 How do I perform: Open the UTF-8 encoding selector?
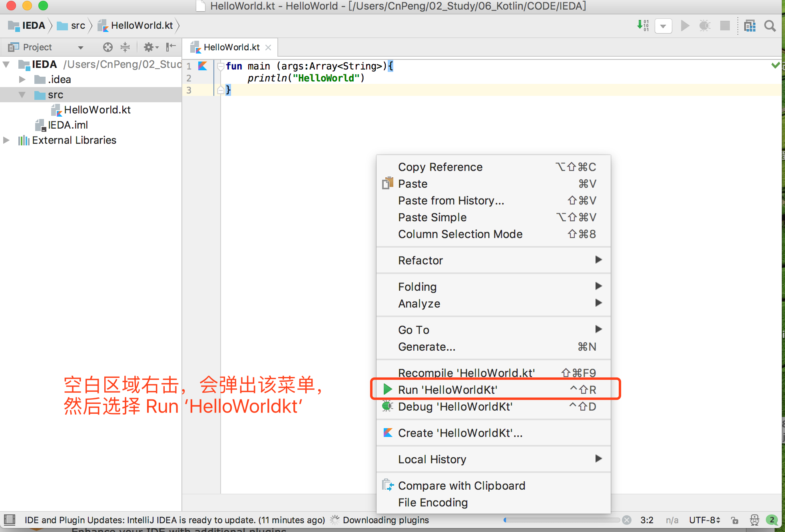click(705, 520)
